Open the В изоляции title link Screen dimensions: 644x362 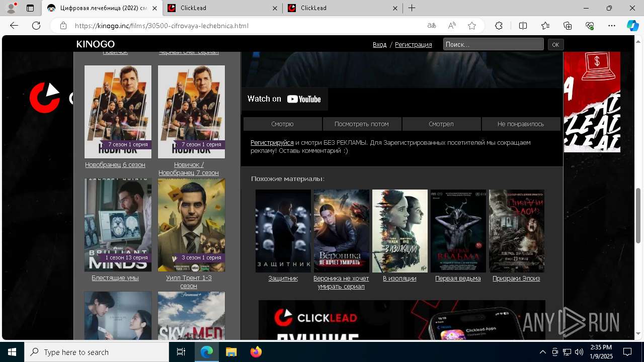coord(399,279)
